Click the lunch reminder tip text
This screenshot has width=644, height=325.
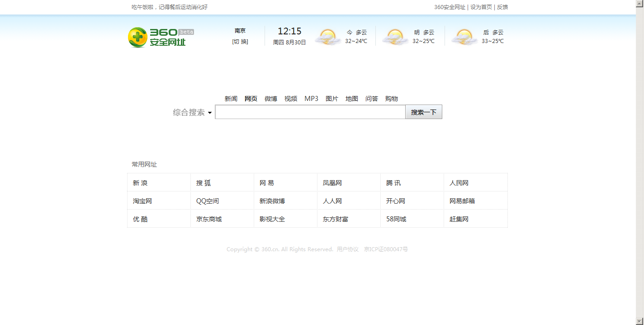coord(170,7)
